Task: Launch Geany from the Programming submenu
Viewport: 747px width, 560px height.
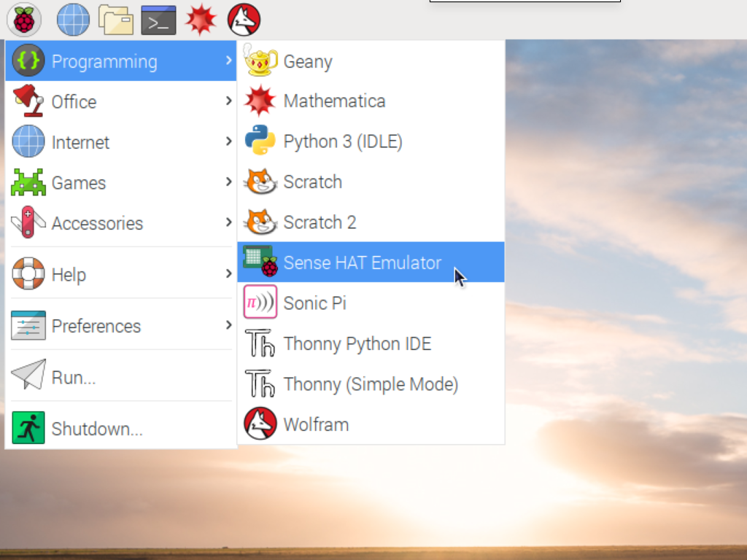Action: pos(371,61)
